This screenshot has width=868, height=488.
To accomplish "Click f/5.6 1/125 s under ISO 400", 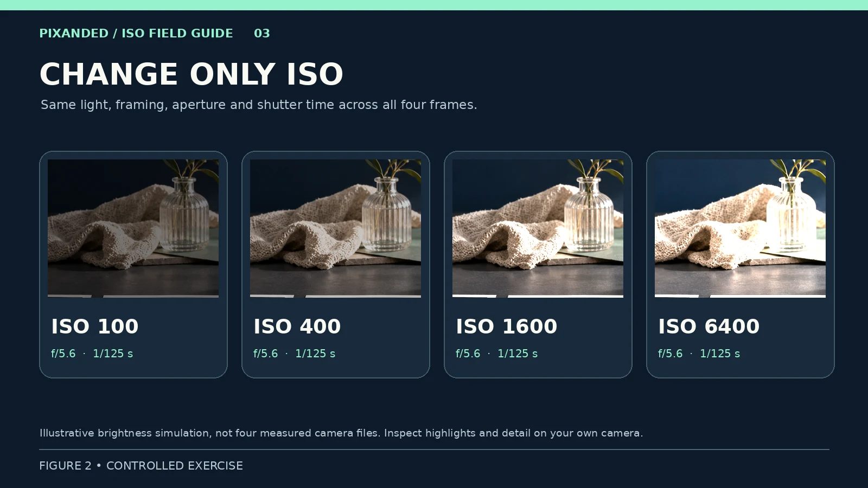I will point(295,354).
